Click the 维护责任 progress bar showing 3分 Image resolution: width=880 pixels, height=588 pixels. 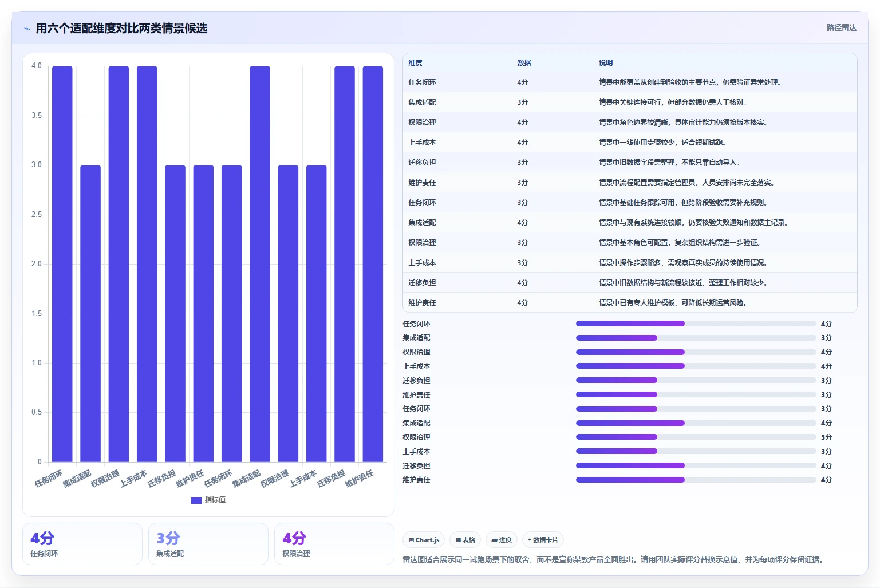tap(696, 394)
